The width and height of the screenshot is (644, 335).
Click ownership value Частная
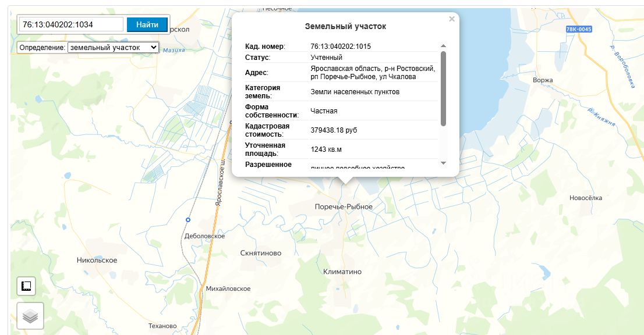point(324,111)
